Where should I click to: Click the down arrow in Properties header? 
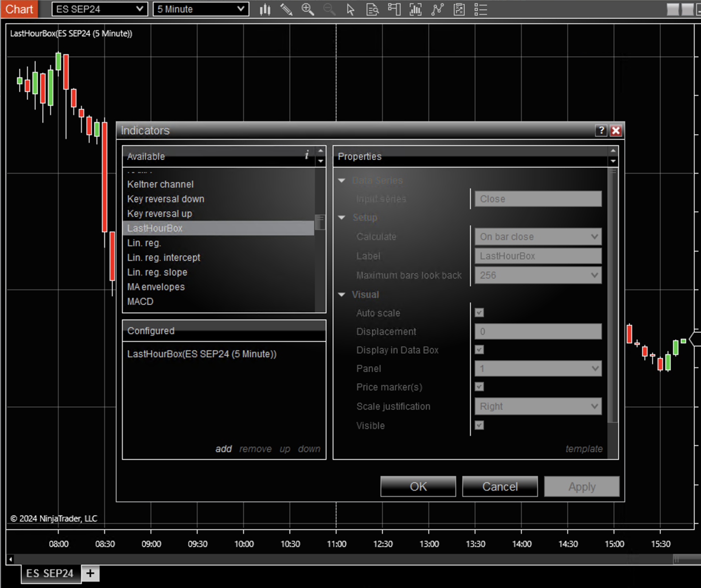(613, 161)
